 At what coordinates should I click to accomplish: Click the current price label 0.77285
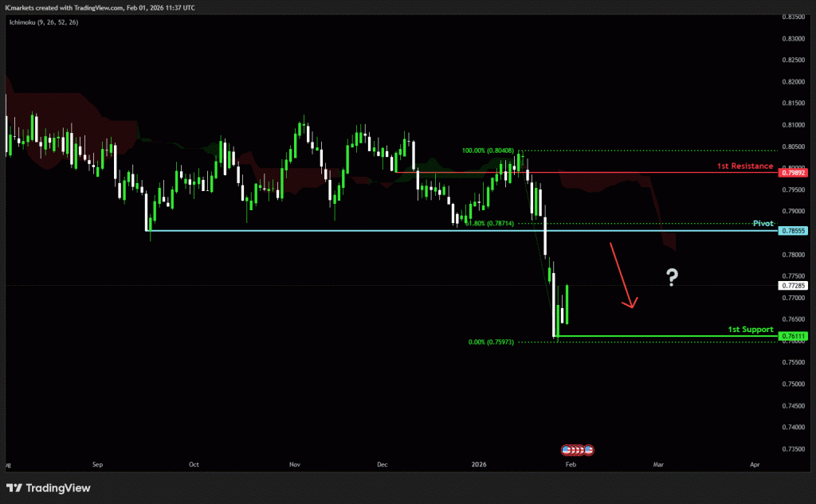point(794,285)
